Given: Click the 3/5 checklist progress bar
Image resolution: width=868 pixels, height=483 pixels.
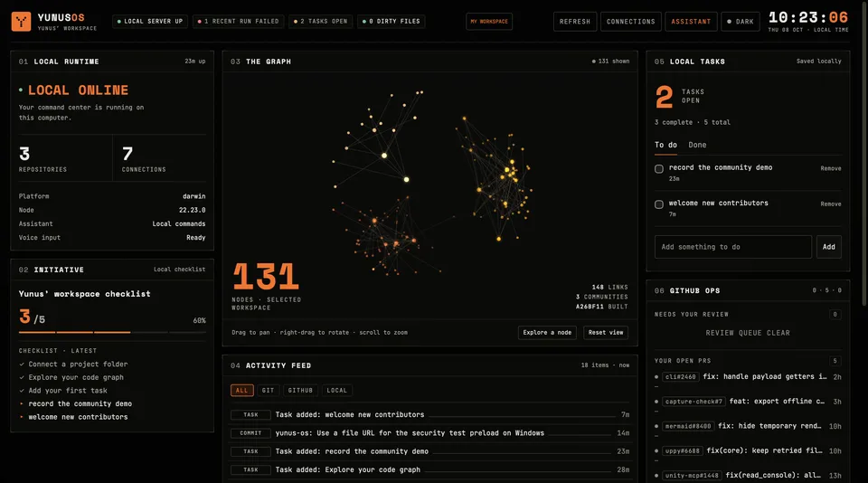Looking at the screenshot, I should (x=112, y=332).
